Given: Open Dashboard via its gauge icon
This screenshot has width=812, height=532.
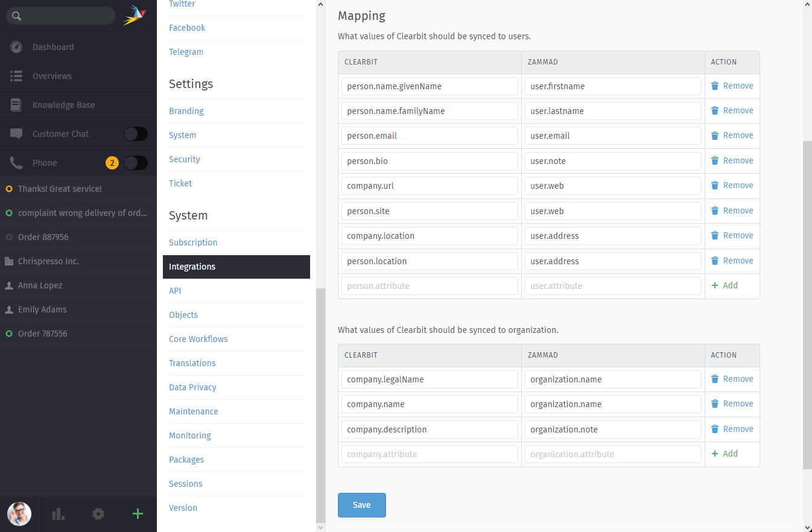Looking at the screenshot, I should (16, 47).
